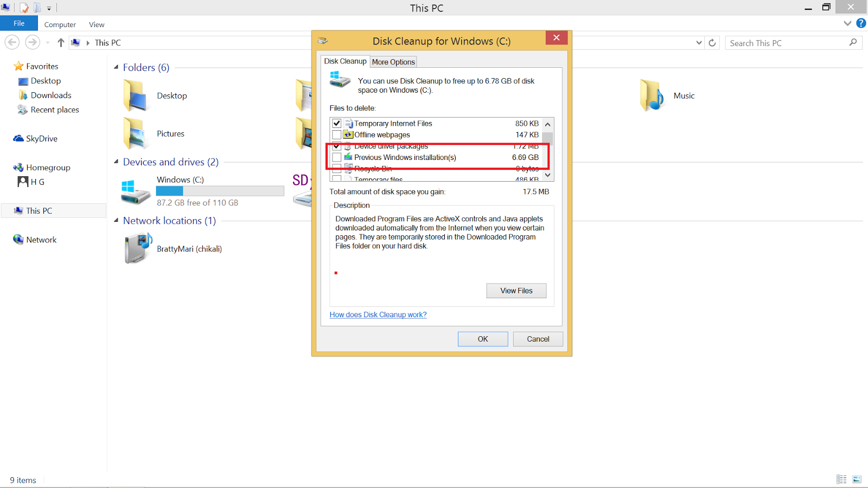
Task: Click the Help question mark icon
Action: point(861,23)
